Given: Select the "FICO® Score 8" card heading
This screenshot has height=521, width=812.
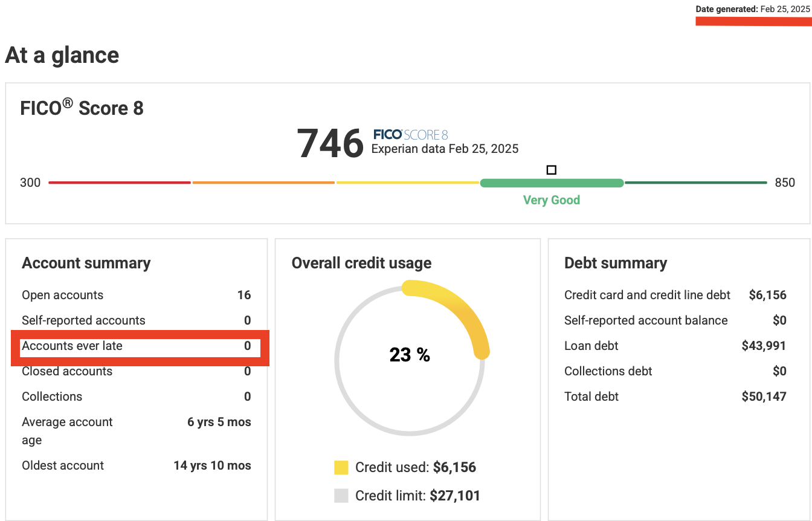Looking at the screenshot, I should (82, 108).
